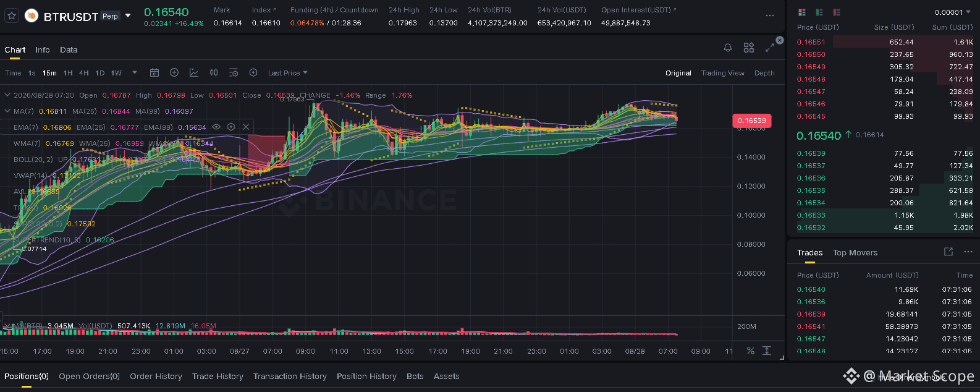Open the trades panel three-dot menu
The image size is (980, 392).
pos(968,252)
